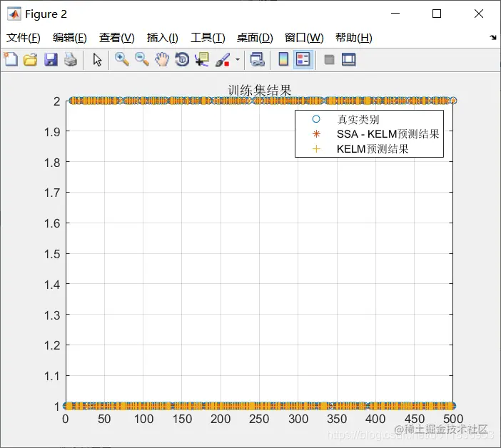Viewport: 501px width, 448px height.
Task: Select legend entry KELM预测结果
Action: coord(373,149)
